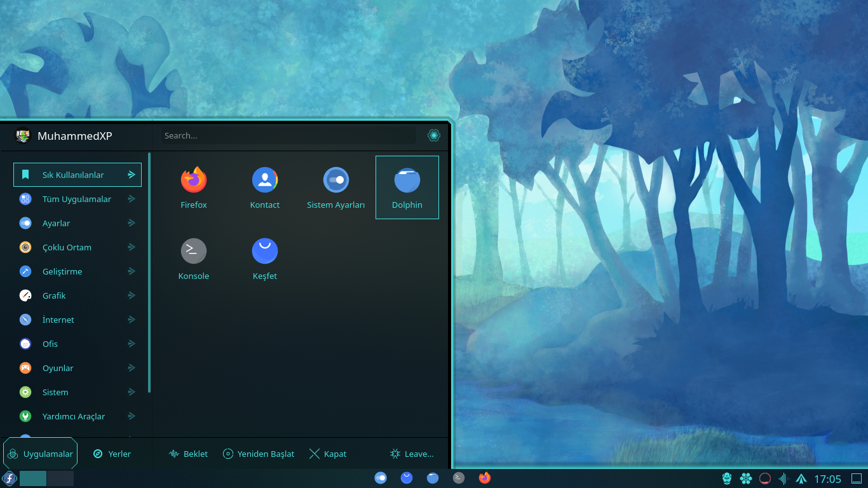The image size is (868, 488).
Task: Switch to the Yerler tab
Action: tap(112, 454)
